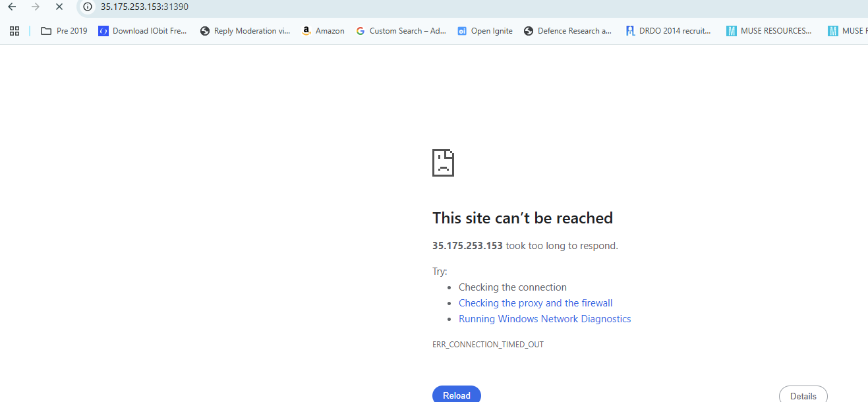Stop loading with the X icon
868x402 pixels.
[x=59, y=7]
